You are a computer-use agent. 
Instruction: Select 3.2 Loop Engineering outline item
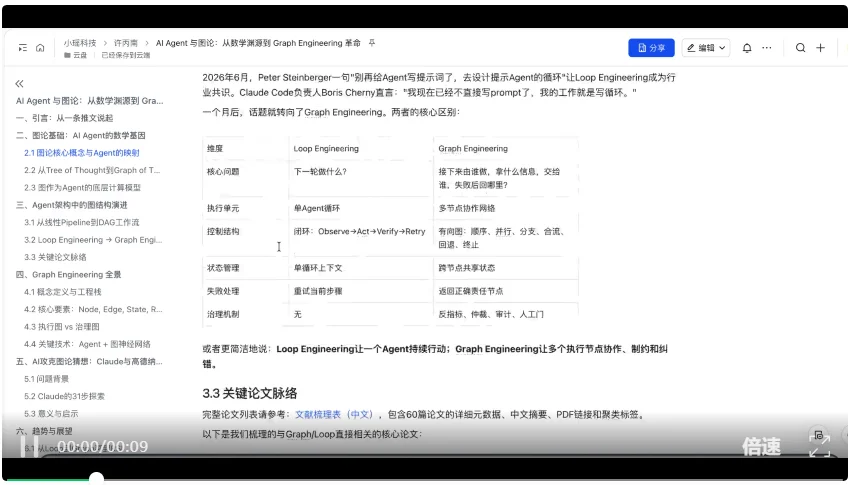click(93, 240)
